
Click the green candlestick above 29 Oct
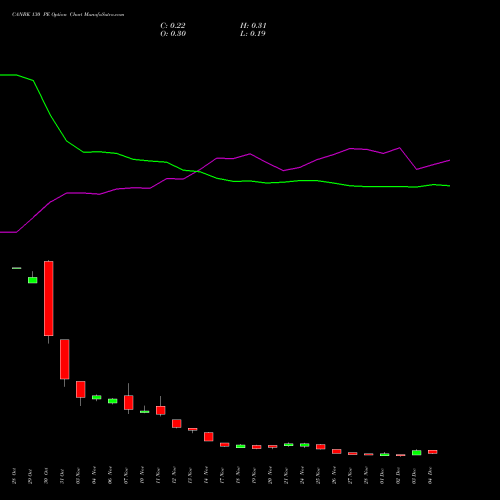click(x=33, y=280)
